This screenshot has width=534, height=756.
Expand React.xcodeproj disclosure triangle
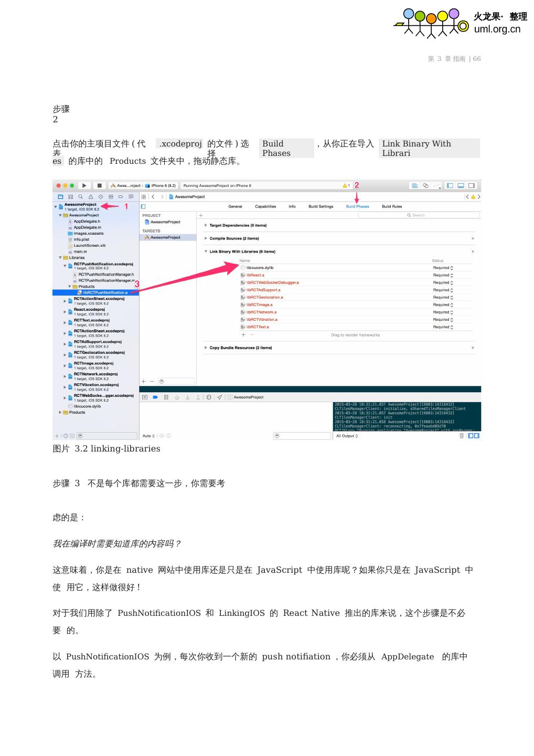65,312
